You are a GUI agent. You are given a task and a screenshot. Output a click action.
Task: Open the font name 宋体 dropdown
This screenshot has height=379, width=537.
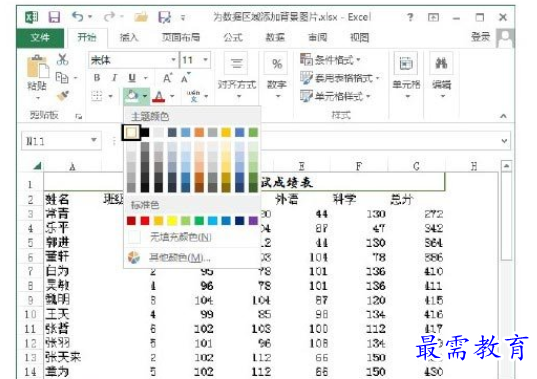coord(173,60)
